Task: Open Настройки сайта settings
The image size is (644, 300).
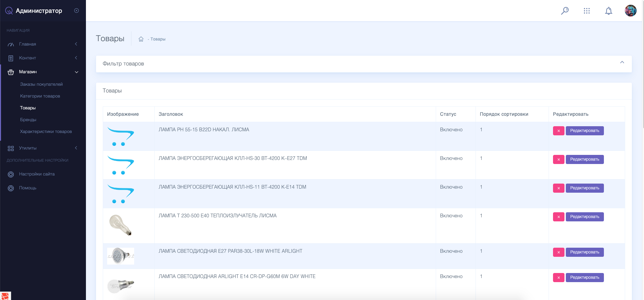Action: tap(37, 174)
